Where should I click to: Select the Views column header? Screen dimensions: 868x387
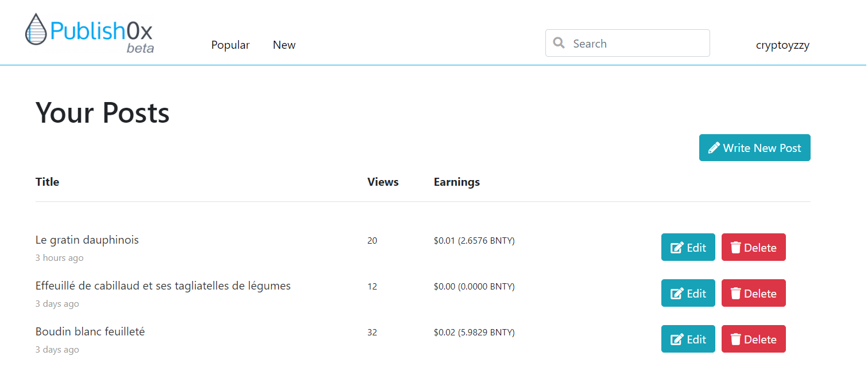383,182
